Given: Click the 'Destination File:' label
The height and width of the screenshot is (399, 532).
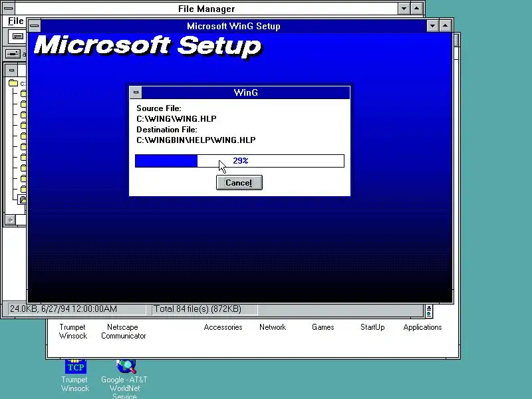Looking at the screenshot, I should [167, 130].
